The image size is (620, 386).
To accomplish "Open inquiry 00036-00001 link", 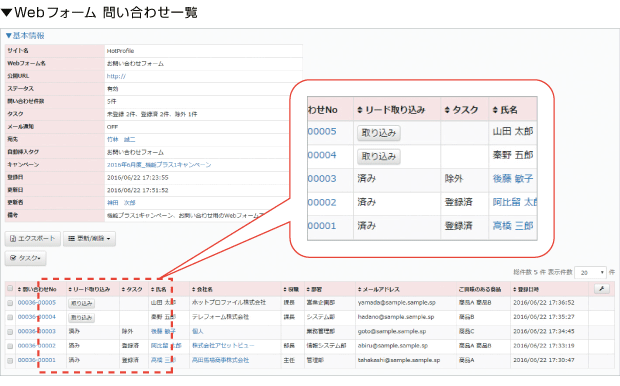I will click(37, 360).
